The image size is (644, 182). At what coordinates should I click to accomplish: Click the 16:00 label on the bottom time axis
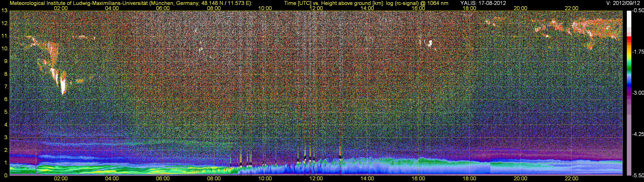pyautogui.click(x=418, y=179)
